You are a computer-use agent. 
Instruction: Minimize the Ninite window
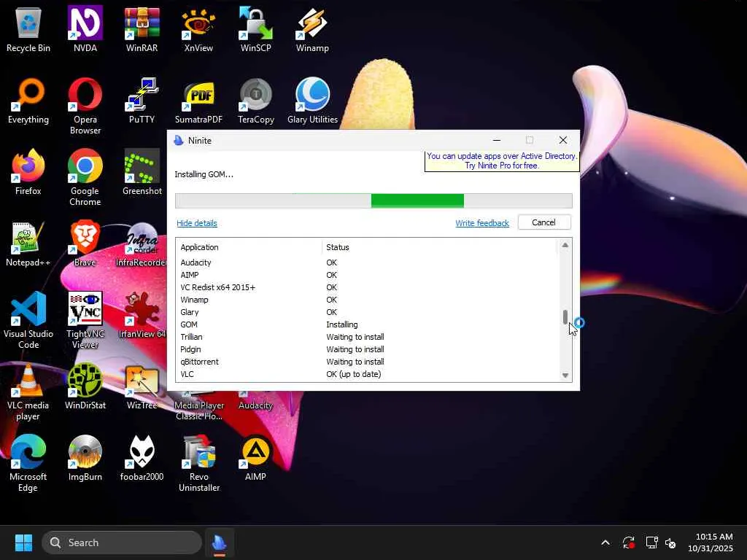point(496,140)
